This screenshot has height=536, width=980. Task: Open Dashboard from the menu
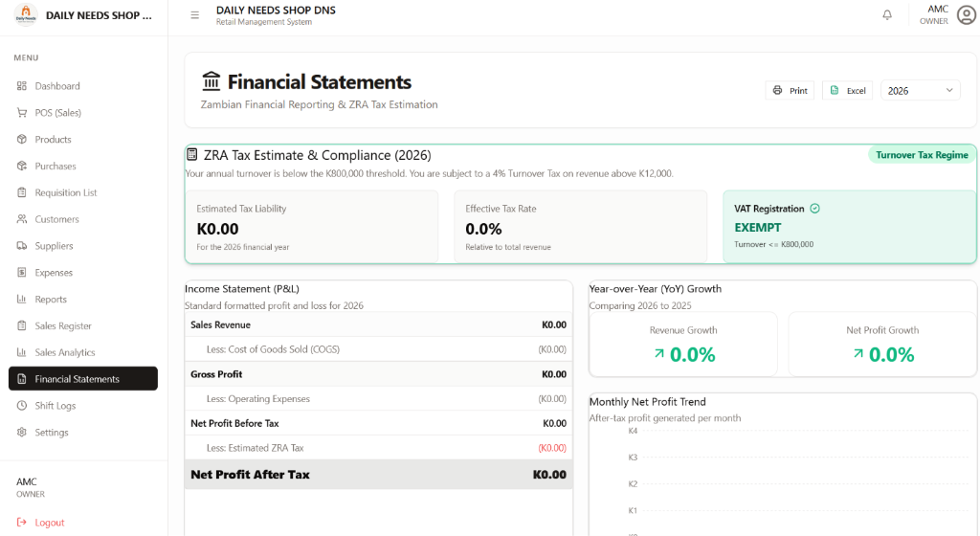83,85
